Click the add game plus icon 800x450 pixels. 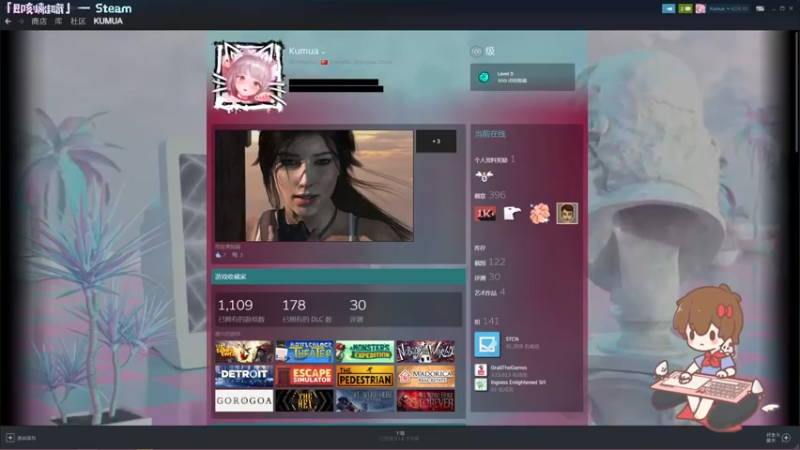(10, 438)
